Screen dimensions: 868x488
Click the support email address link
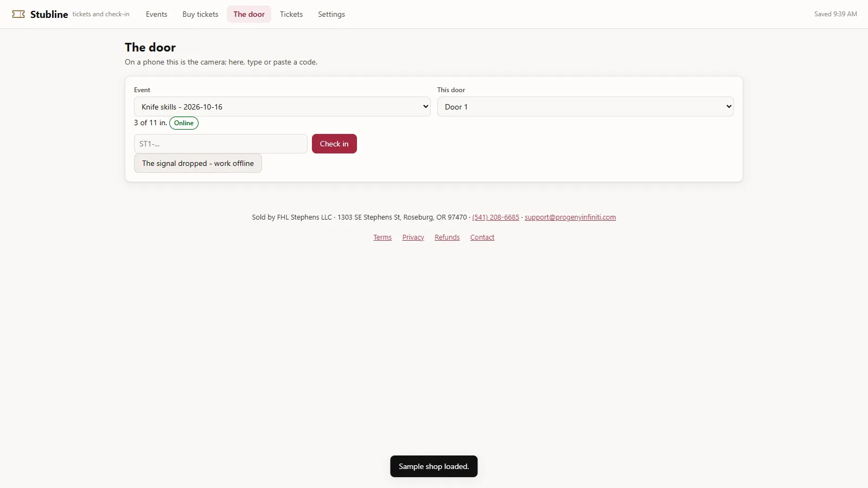point(570,217)
